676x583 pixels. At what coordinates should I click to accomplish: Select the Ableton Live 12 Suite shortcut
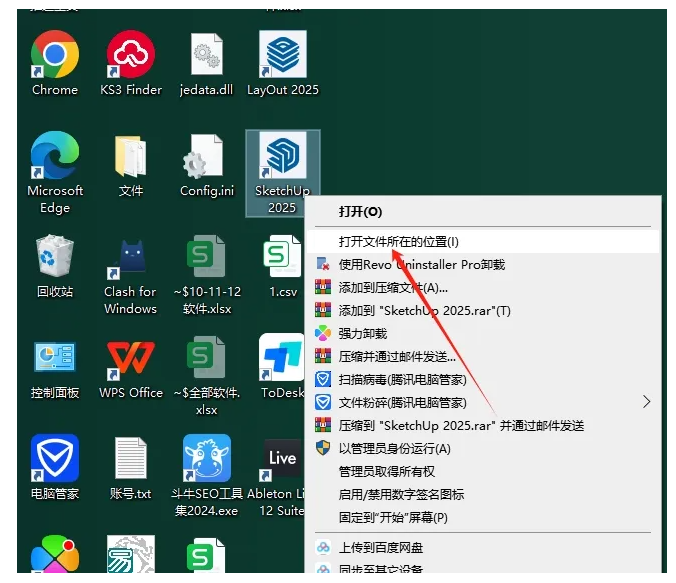tap(276, 476)
